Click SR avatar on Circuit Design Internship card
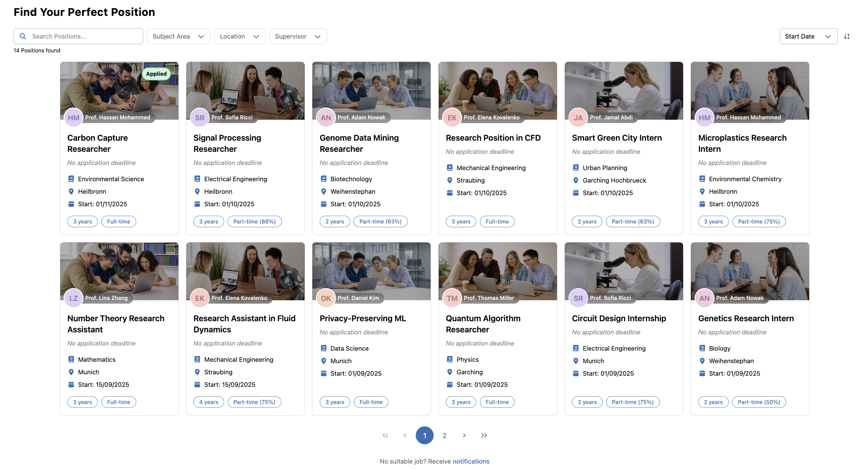Viewport: 868px width, 470px height. tap(578, 298)
